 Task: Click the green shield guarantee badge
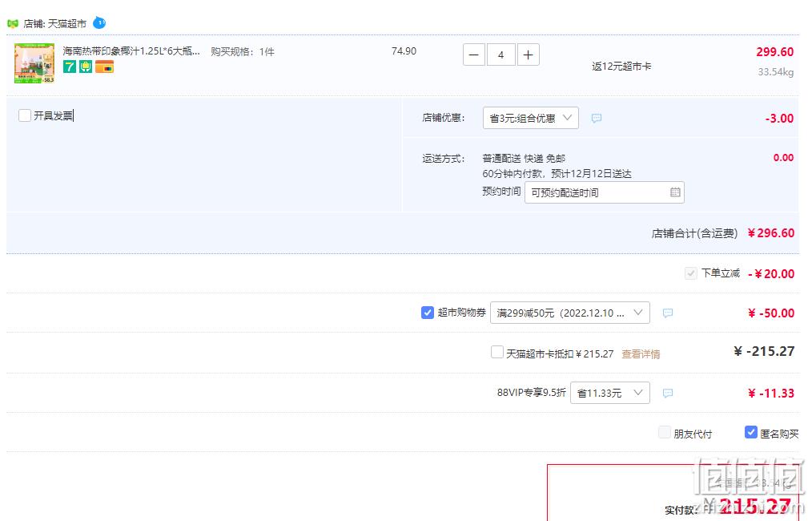[x=86, y=67]
